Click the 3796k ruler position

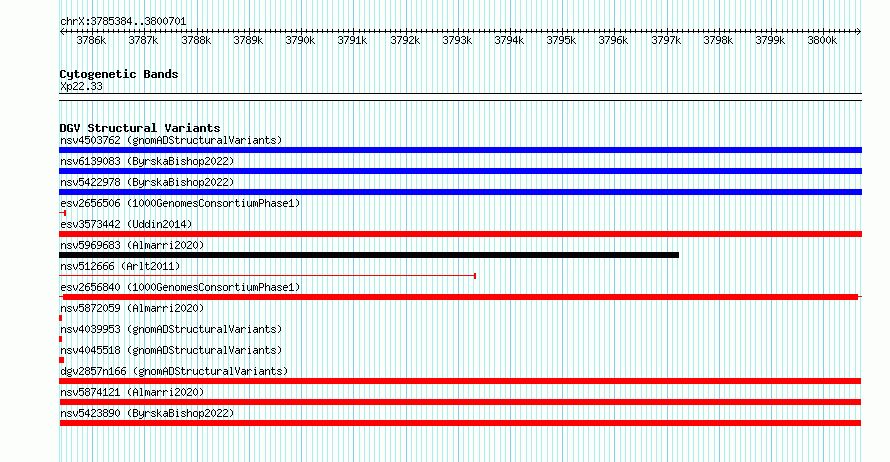[614, 40]
